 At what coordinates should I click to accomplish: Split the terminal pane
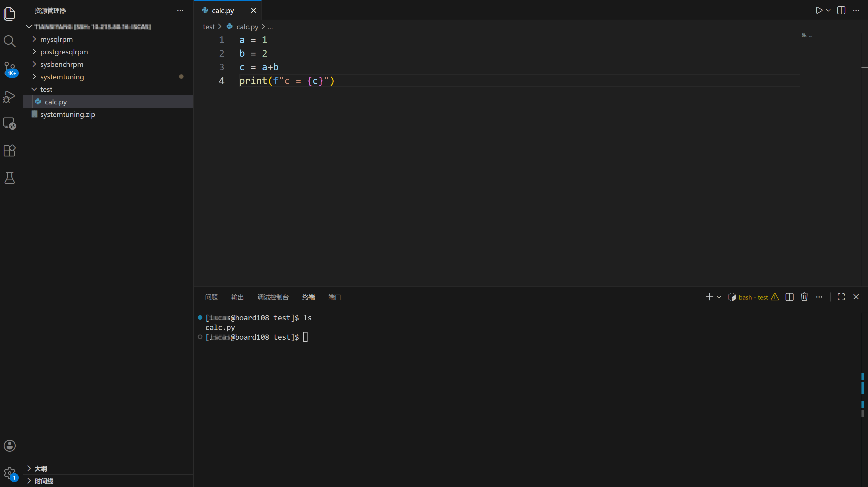tap(789, 297)
